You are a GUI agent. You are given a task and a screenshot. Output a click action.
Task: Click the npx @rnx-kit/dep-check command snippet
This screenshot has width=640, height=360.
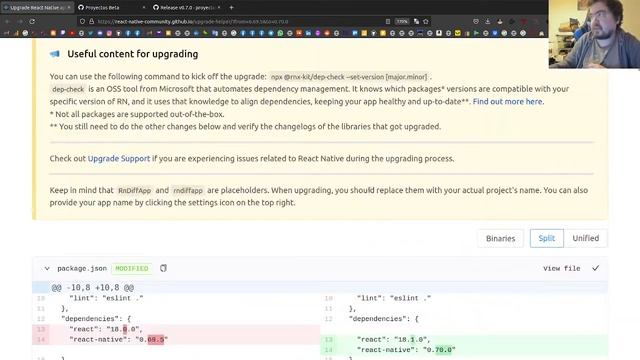pyautogui.click(x=349, y=77)
